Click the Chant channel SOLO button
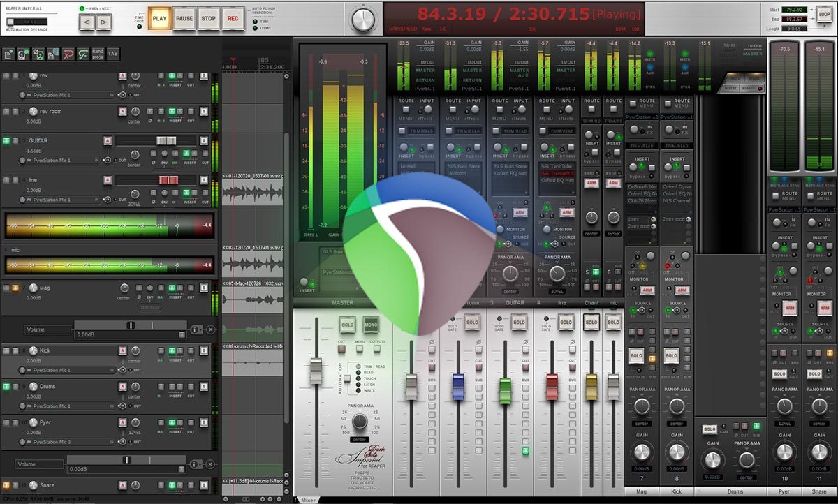The width and height of the screenshot is (838, 504). [591, 323]
